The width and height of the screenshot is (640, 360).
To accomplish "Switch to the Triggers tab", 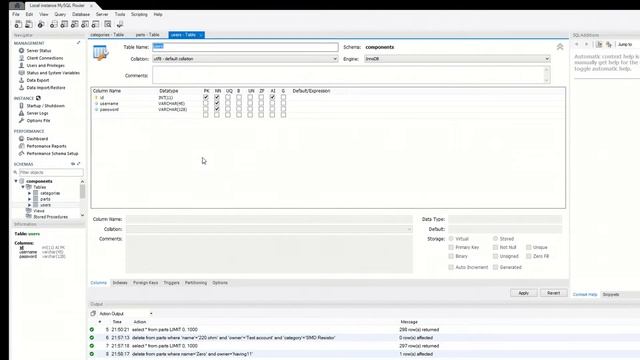I will 171,282.
